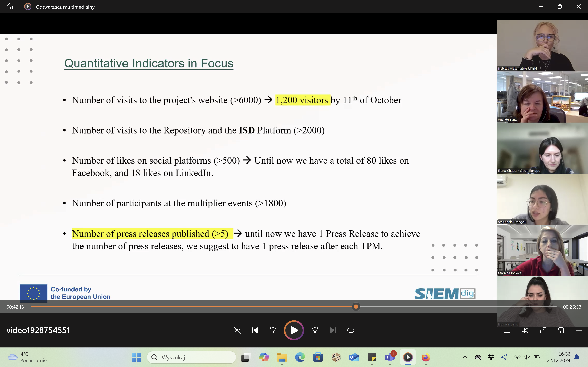Open the mini player view
This screenshot has height=367, width=588.
coord(561,330)
